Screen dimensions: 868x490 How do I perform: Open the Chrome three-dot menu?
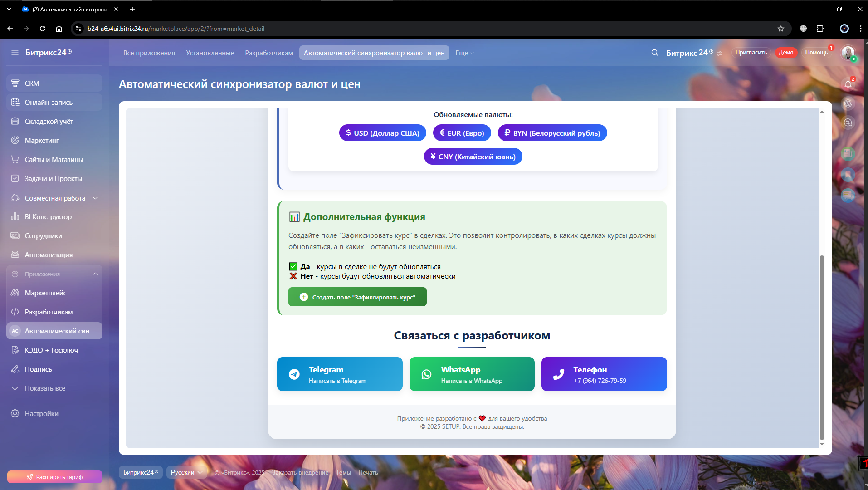pos(860,29)
